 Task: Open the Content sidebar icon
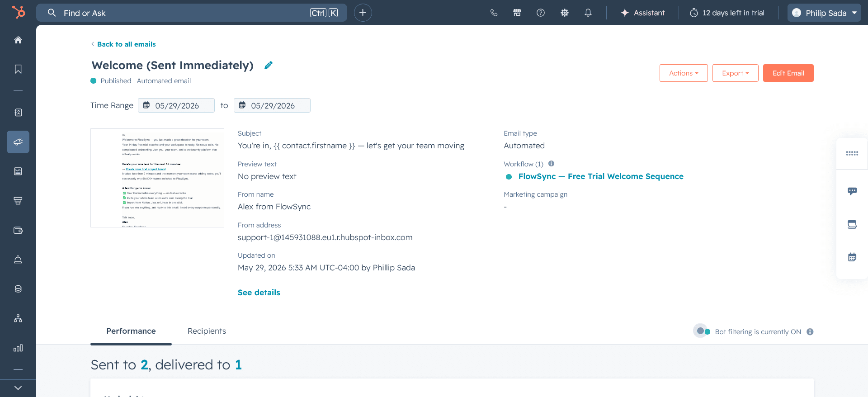(x=18, y=171)
